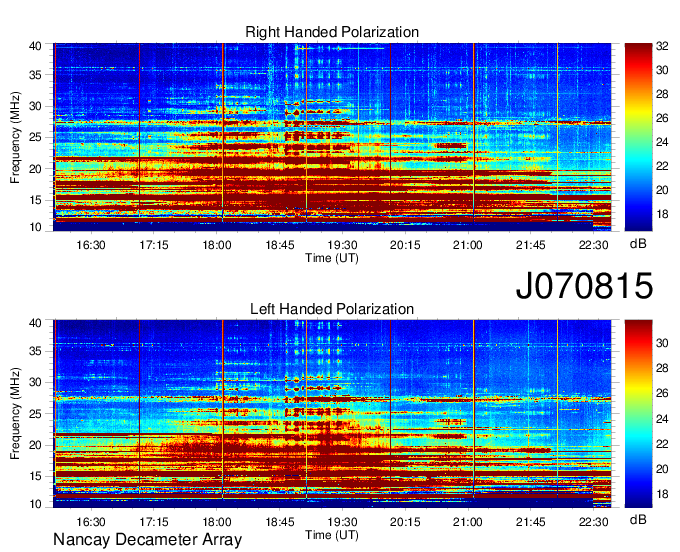Click the 10 MHz tick on bottom frequency axis

click(35, 504)
